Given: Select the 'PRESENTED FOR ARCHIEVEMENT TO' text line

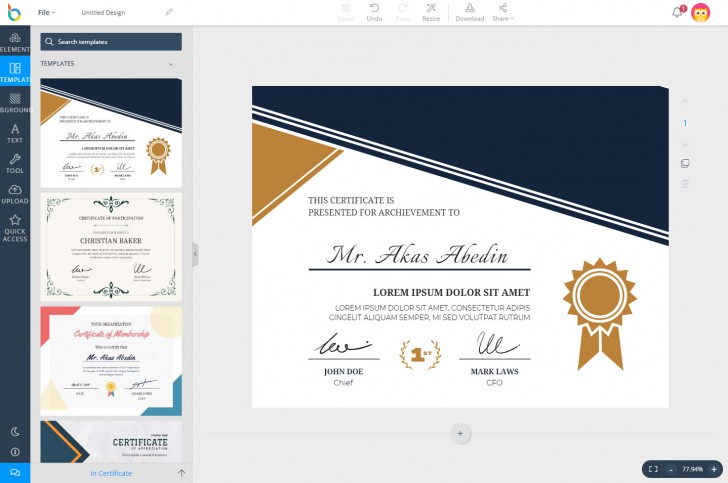Looking at the screenshot, I should coord(384,213).
